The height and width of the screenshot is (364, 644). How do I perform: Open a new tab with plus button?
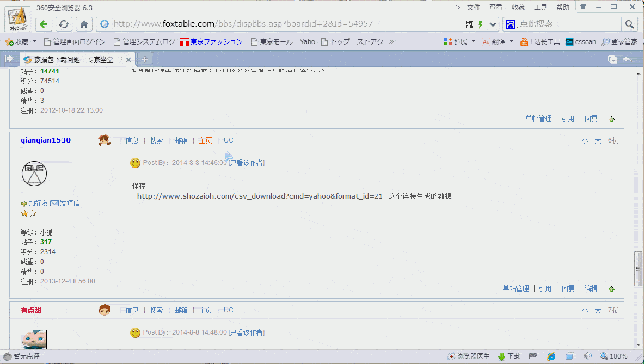point(145,59)
